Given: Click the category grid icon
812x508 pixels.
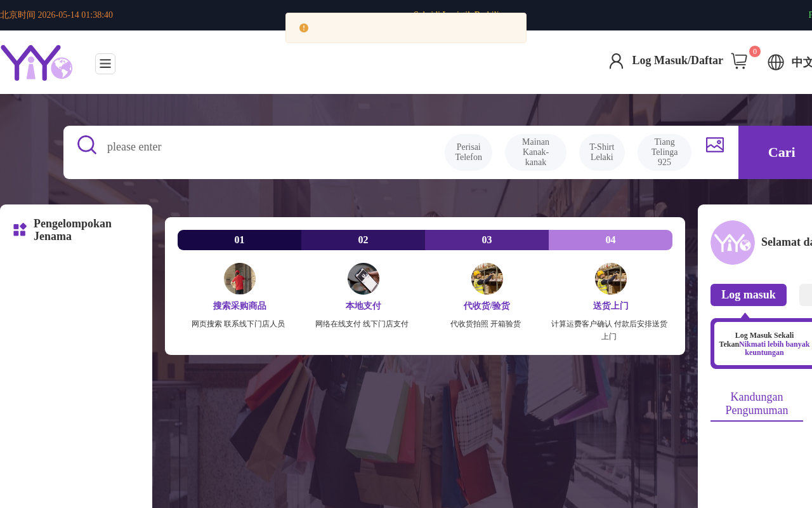Looking at the screenshot, I should (20, 230).
